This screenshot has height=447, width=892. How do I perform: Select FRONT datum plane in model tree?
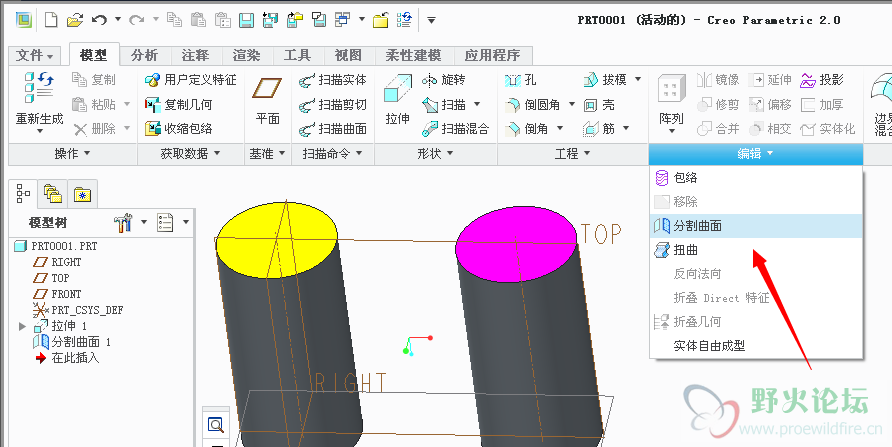[x=57, y=294]
